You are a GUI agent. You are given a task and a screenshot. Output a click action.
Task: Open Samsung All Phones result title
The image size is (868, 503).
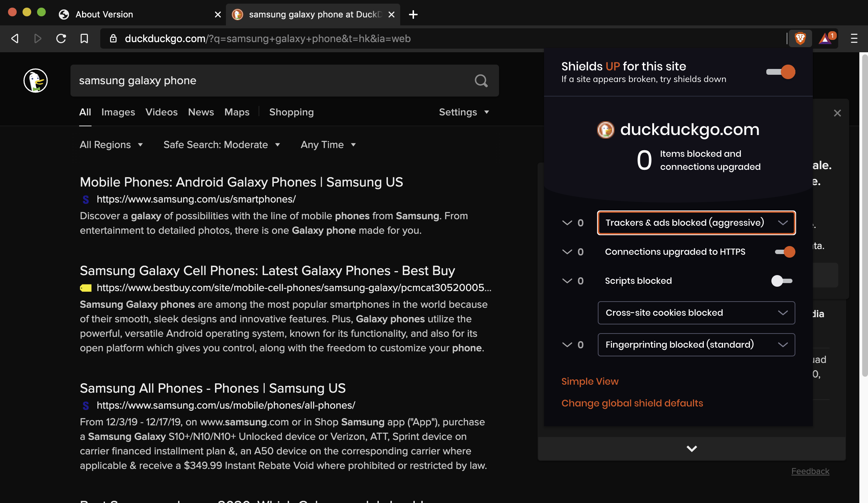[x=213, y=388]
